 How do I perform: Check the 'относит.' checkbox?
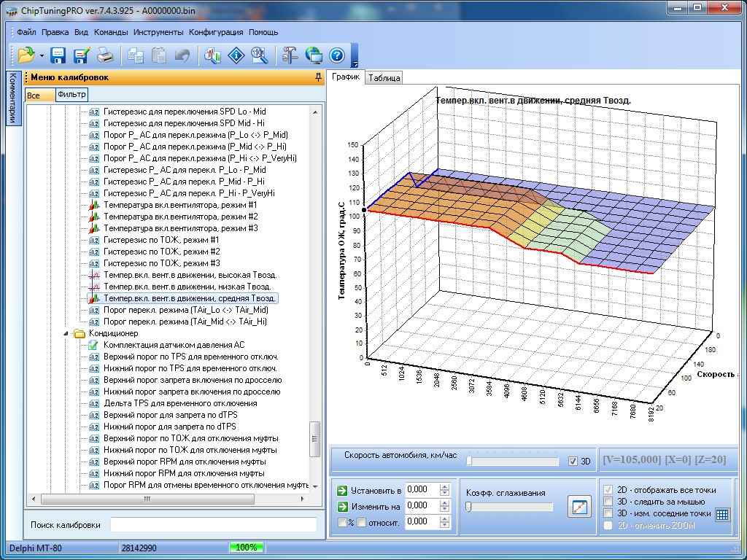tap(361, 522)
